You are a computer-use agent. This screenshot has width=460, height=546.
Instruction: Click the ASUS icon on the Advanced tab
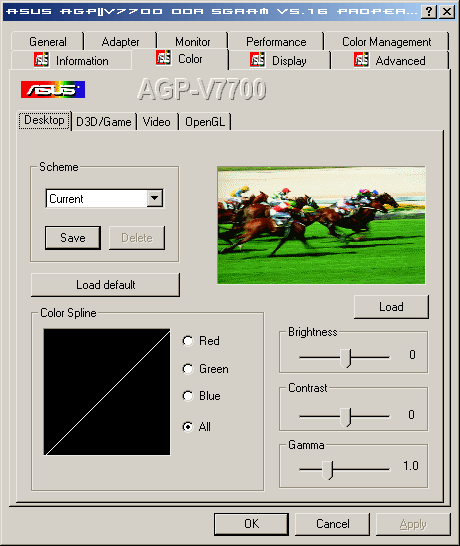click(x=361, y=60)
